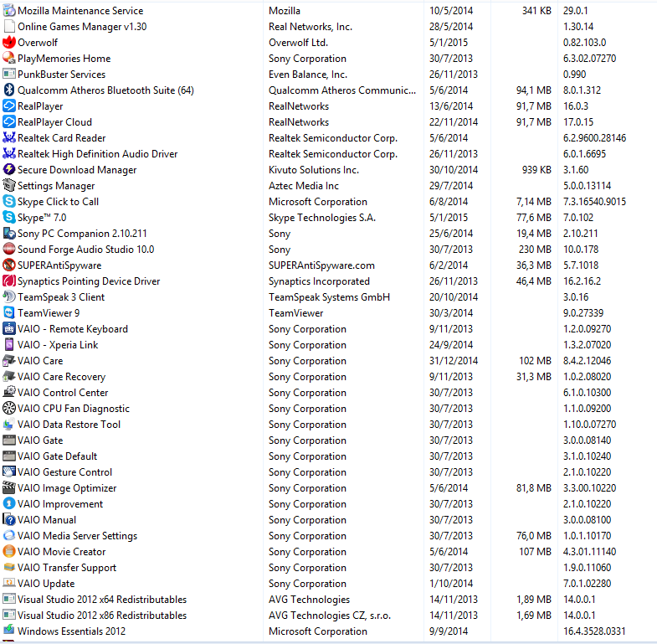Viewport: 657px width, 644px height.
Task: Click the Realtek Card Reader icon
Action: 9,138
